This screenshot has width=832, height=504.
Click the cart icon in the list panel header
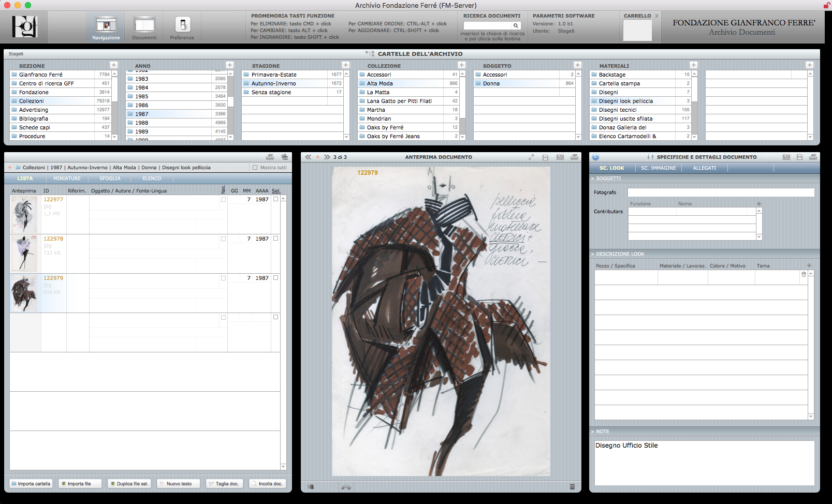tap(284, 157)
